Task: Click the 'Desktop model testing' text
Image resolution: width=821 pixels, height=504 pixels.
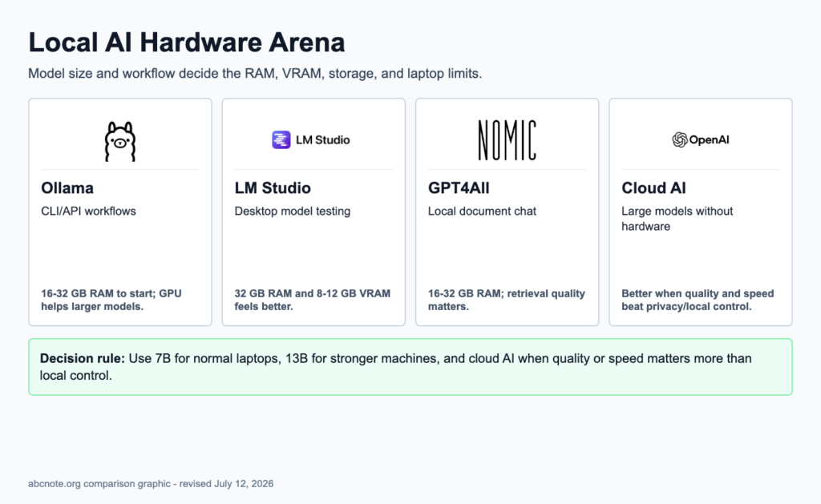Action: coord(292,211)
